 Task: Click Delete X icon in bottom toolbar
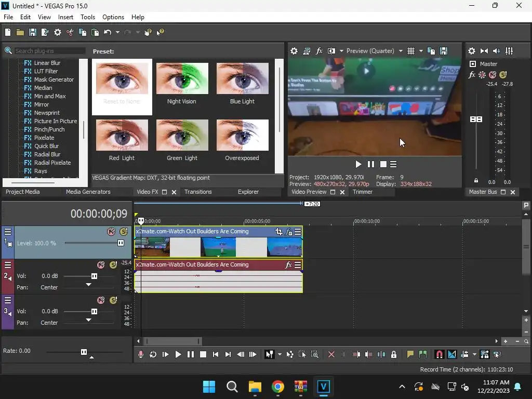[331, 354]
